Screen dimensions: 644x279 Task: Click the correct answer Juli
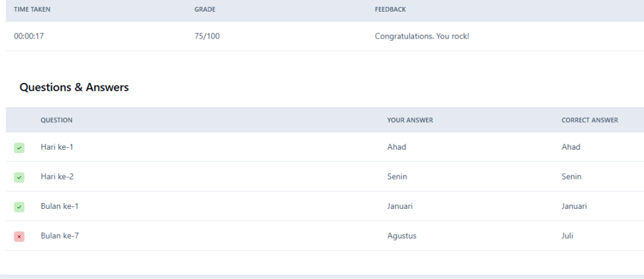pos(567,235)
